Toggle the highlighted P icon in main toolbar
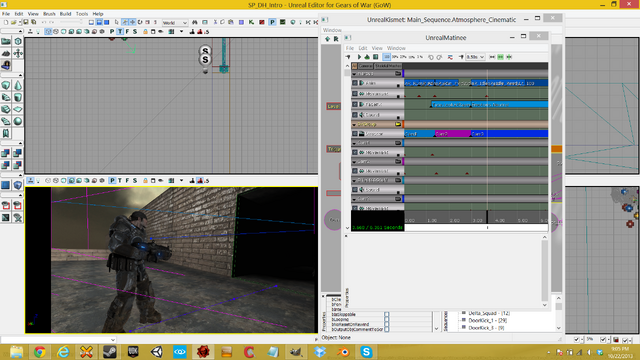Viewport: 640px width, 360px height. (x=272, y=22)
